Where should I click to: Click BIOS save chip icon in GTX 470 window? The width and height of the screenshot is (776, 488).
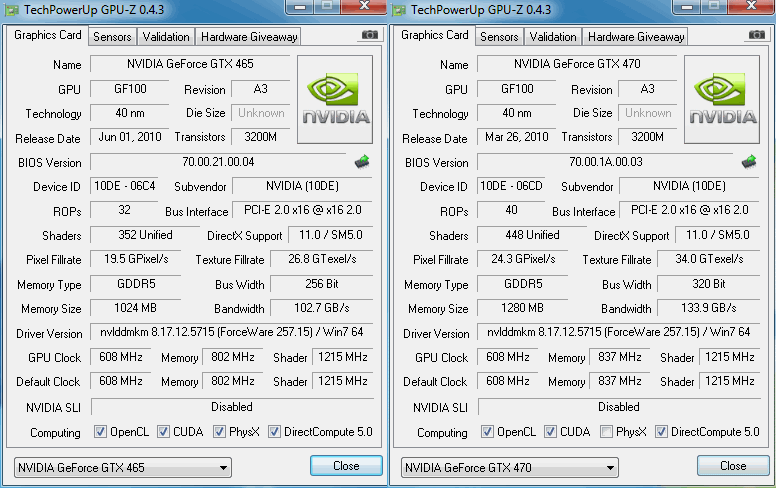tap(749, 162)
